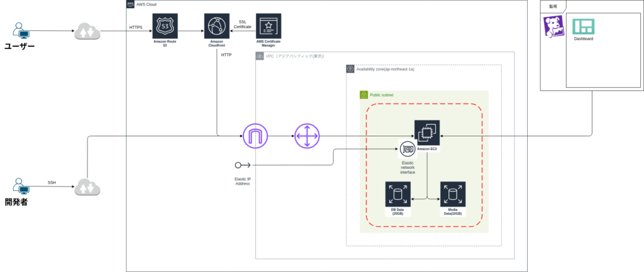The height and width of the screenshot is (272, 644).
Task: Click the Amazon Route 53 icon
Action: (x=165, y=25)
